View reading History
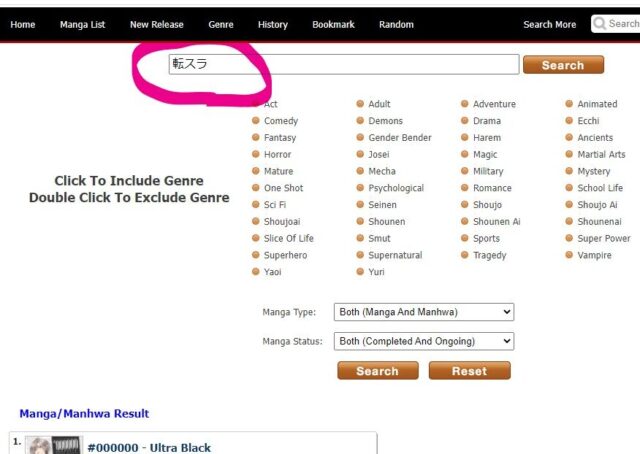This screenshot has width=640, height=454. [x=273, y=24]
